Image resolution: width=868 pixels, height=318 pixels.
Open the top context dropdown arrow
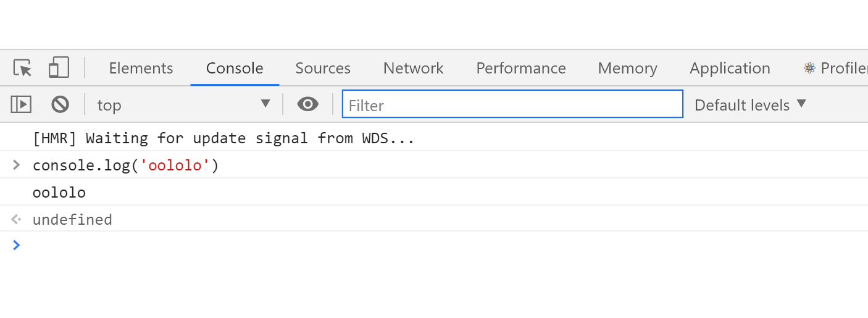point(265,104)
